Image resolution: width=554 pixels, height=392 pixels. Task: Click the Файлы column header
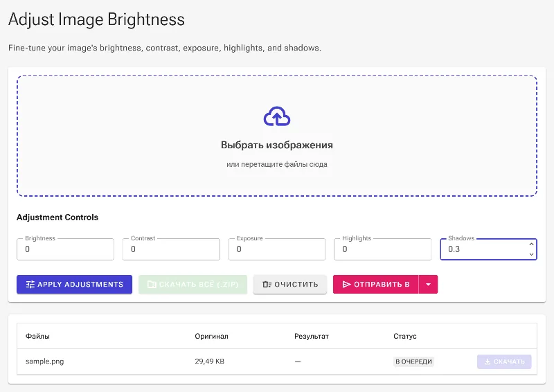37,336
